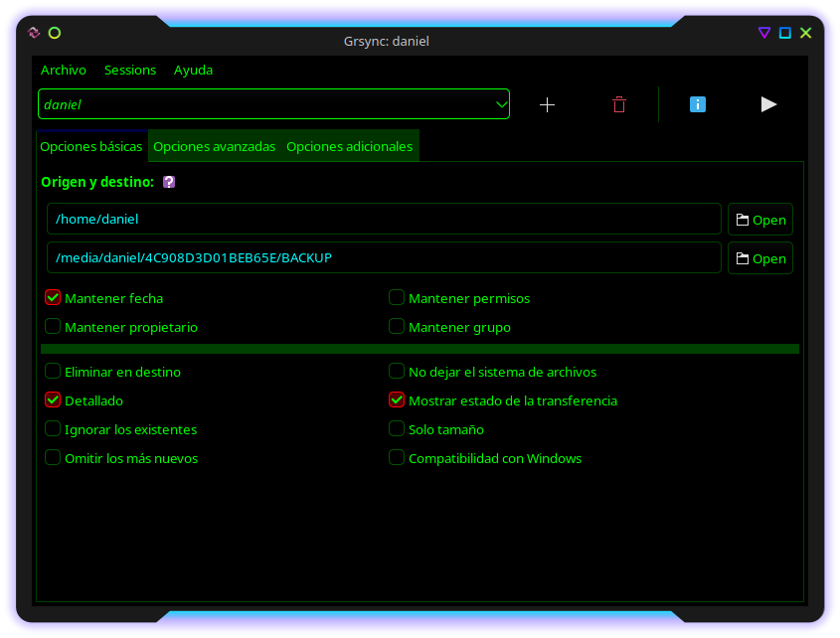Image resolution: width=840 pixels, height=638 pixels.
Task: Click Open button for BACKUP destination path
Action: 760,258
